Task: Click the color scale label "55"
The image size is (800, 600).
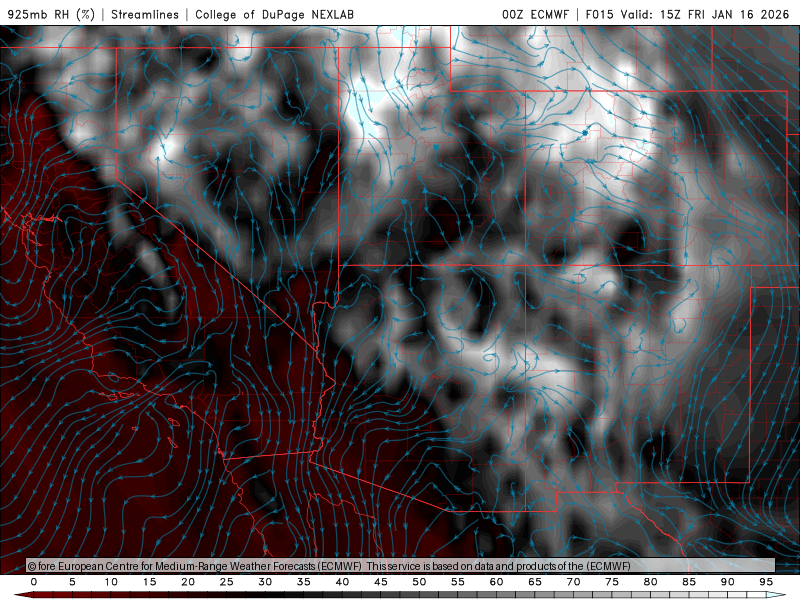Action: click(x=458, y=582)
